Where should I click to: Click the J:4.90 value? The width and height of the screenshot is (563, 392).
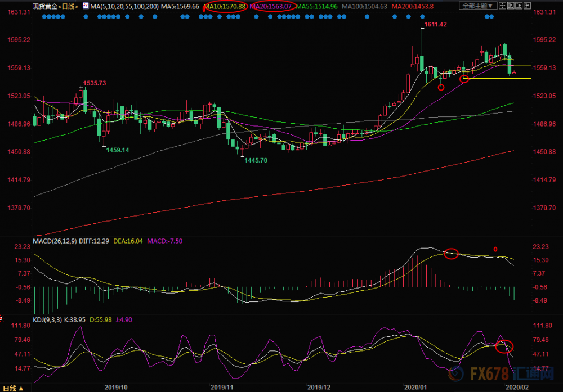tap(124, 319)
